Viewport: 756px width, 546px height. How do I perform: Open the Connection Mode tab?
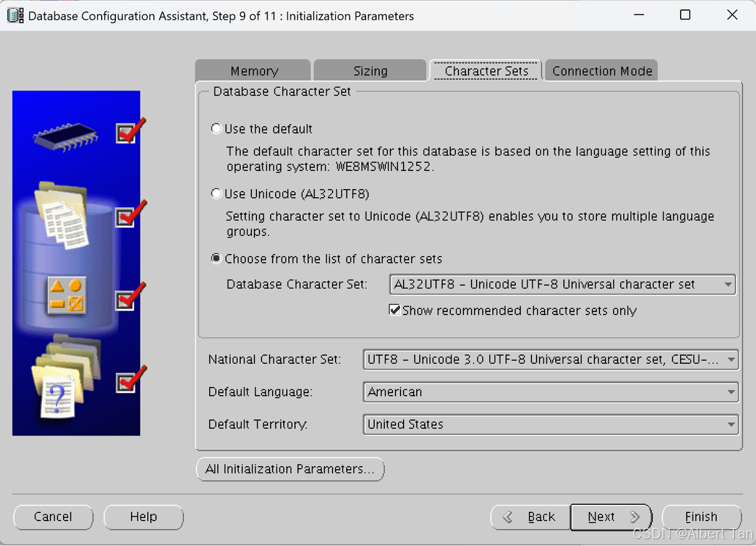pyautogui.click(x=602, y=71)
